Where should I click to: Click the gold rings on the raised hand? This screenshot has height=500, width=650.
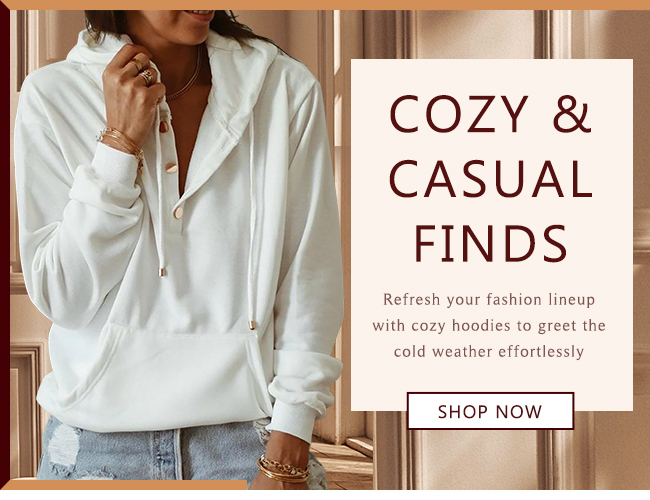144,71
